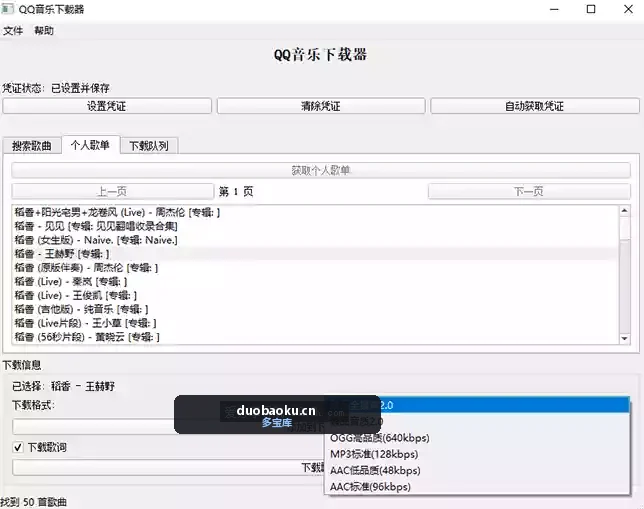Image resolution: width=644 pixels, height=509 pixels.
Task: Switch to the 搜索歌曲 tab
Action: tap(32, 146)
